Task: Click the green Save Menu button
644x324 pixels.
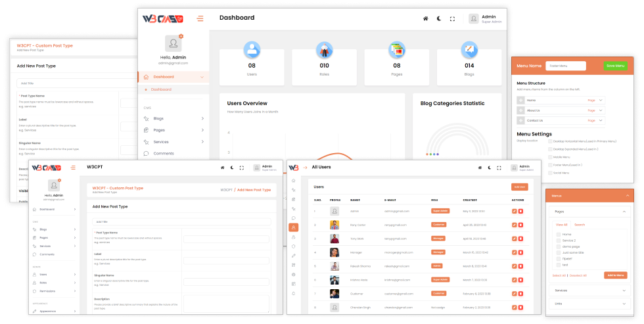Action: [615, 66]
